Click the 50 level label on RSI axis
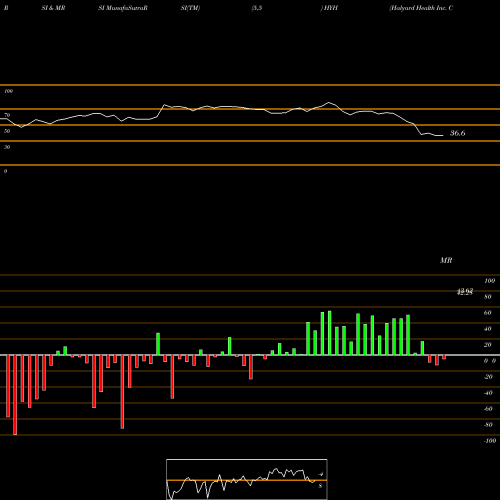This screenshot has height=500, width=500. tap(7, 131)
